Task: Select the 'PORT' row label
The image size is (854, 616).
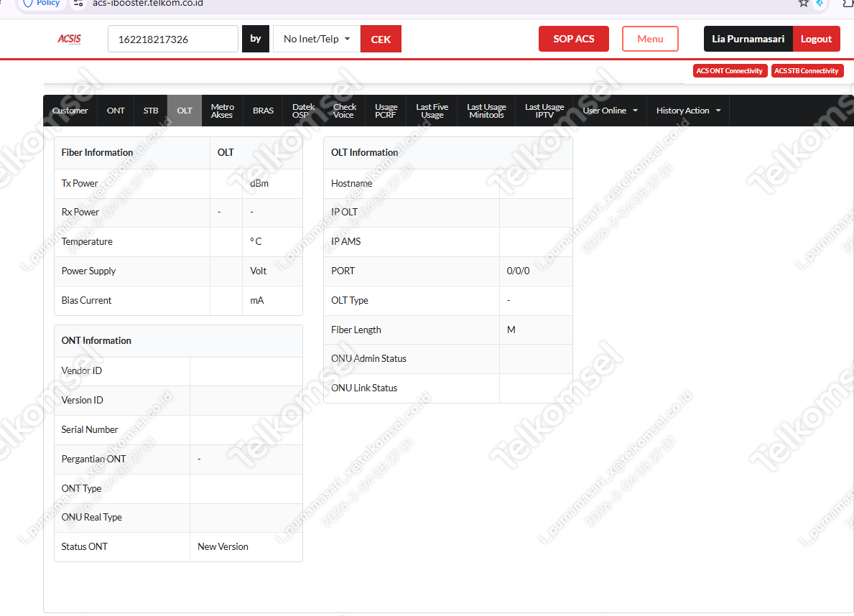Action: click(343, 271)
